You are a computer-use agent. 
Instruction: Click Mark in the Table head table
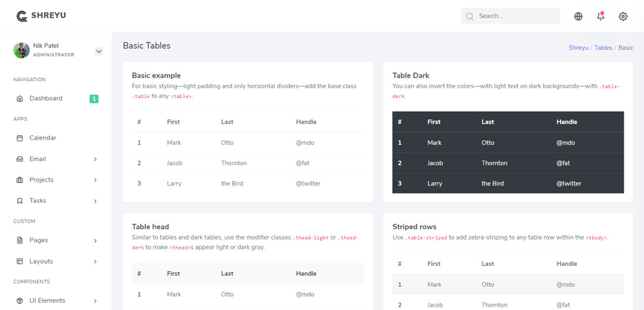point(174,294)
